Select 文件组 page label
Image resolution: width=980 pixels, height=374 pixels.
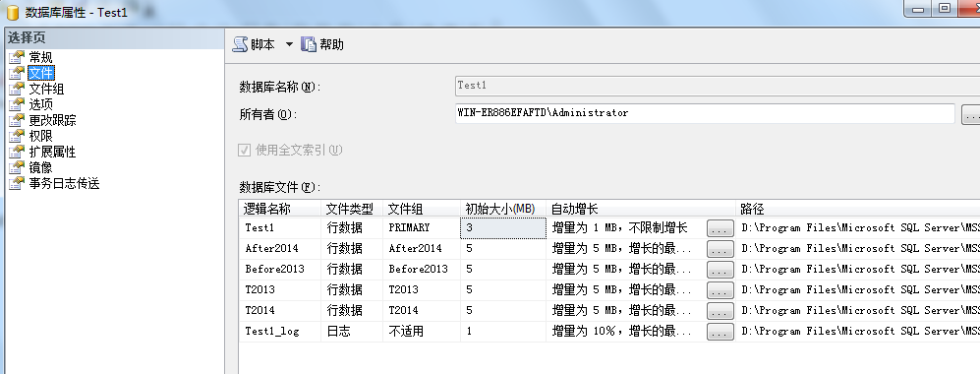coord(47,89)
